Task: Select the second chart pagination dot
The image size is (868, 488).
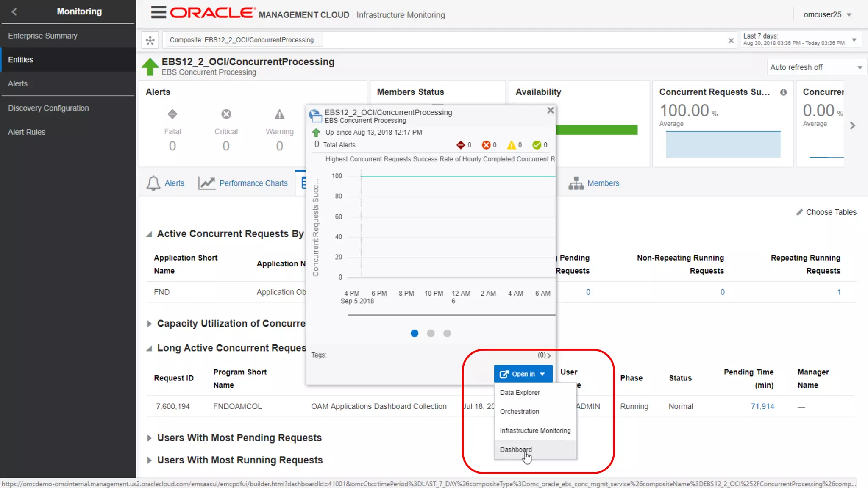Action: point(431,333)
